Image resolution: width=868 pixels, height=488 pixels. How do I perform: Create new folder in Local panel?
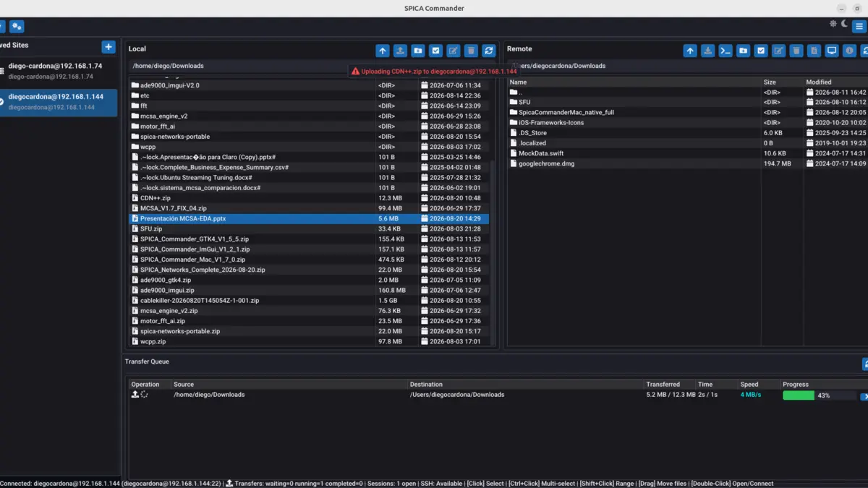pyautogui.click(x=418, y=51)
